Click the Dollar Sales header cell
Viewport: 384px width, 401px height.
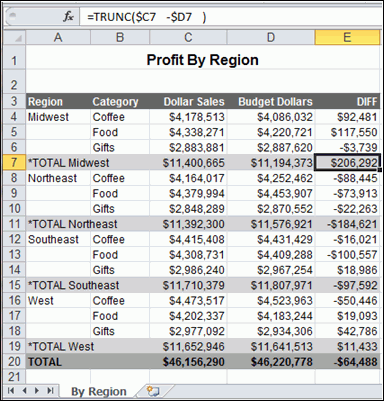pyautogui.click(x=188, y=101)
